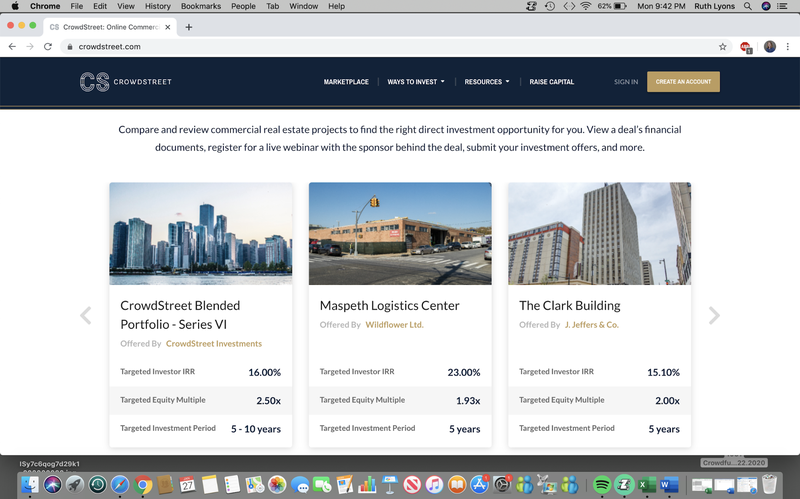Open the J. Jeffers & Co. sponsor link
The width and height of the screenshot is (800, 499).
coord(592,325)
